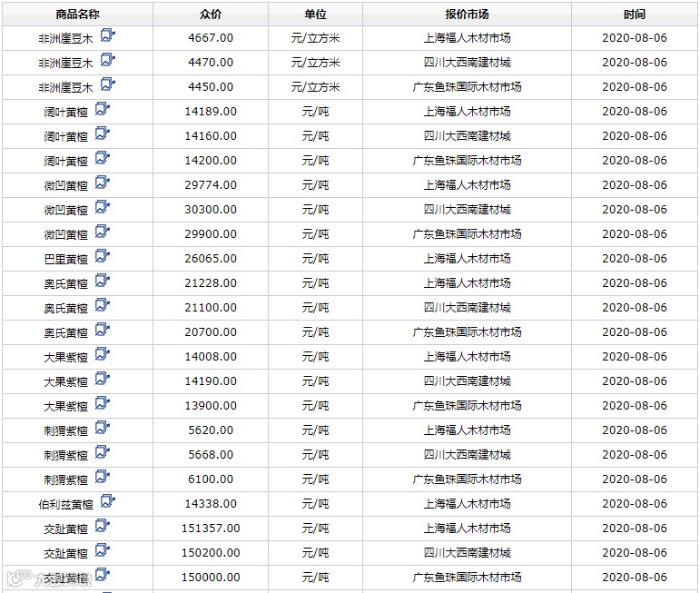Select price cell 14338.00
The height and width of the screenshot is (593, 700).
pyautogui.click(x=211, y=505)
